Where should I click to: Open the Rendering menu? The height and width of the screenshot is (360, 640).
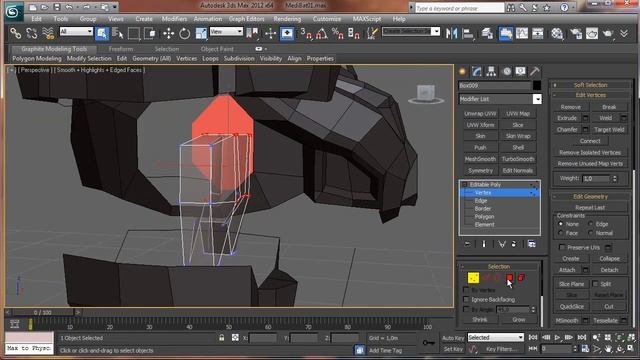(287, 19)
